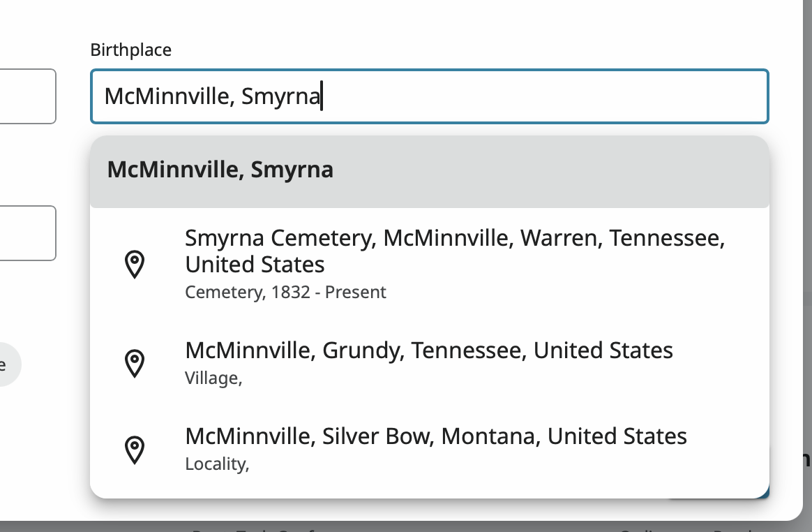812x532 pixels.
Task: Focus the second cut-off input on left edge
Action: pos(28,233)
